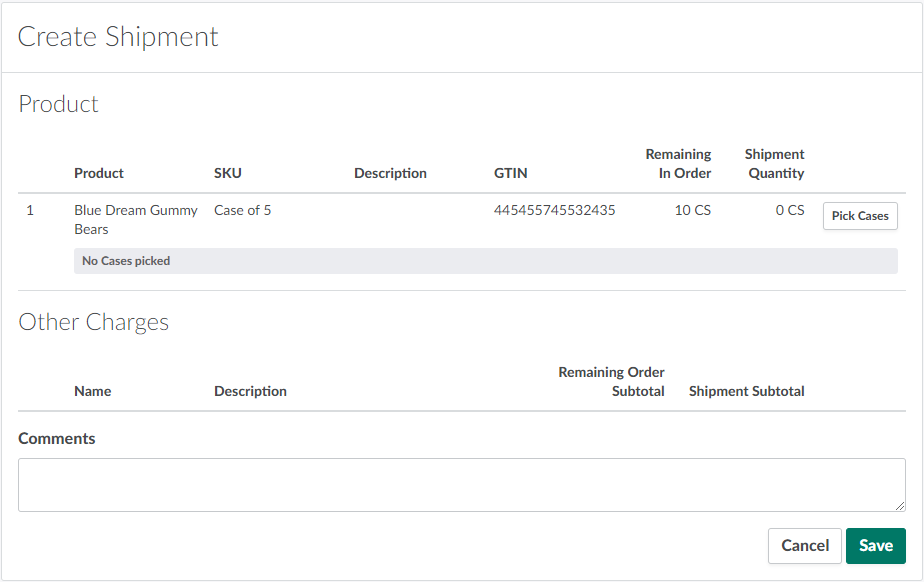Click the 'No Cases picked' status bar
This screenshot has height=582, width=924.
(x=485, y=261)
